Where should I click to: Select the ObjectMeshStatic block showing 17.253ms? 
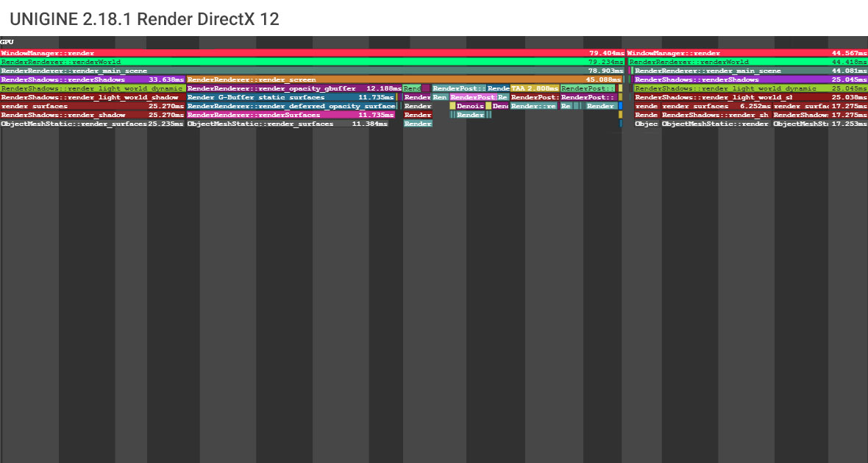tap(820, 124)
